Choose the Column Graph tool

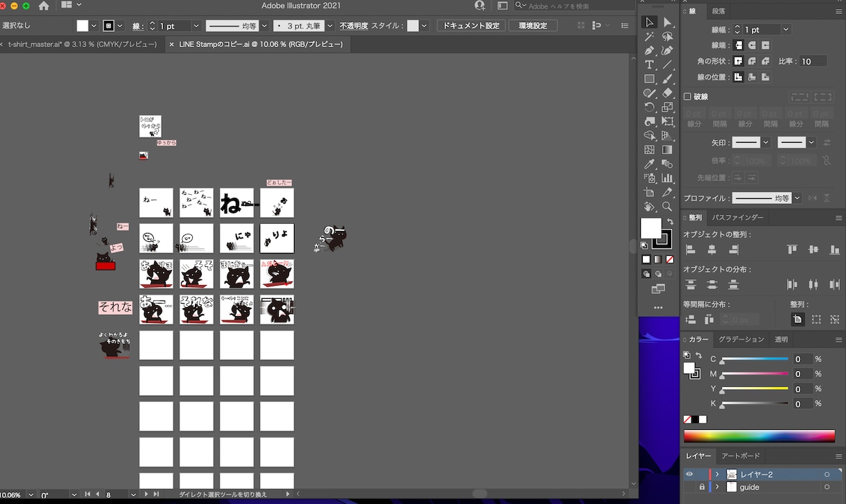click(667, 178)
